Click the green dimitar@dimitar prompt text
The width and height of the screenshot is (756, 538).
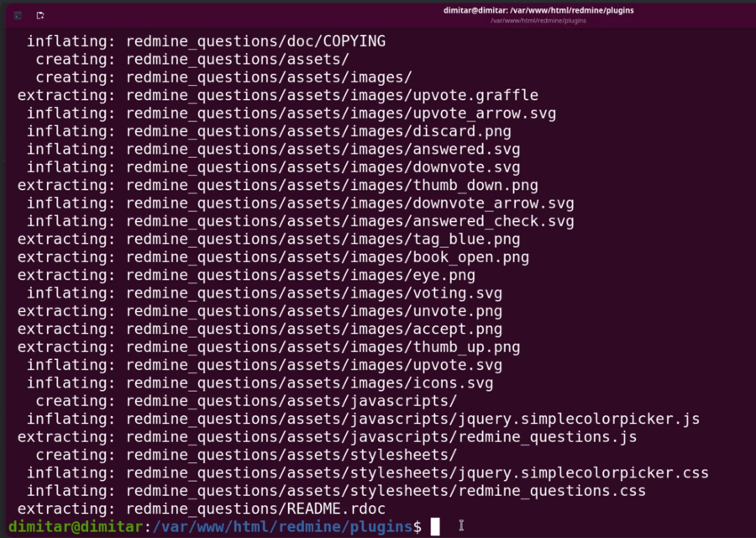click(76, 526)
